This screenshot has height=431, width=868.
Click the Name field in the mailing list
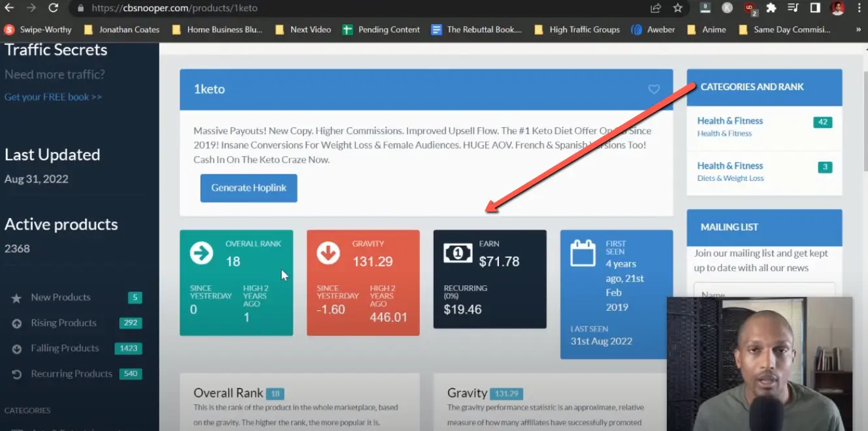tap(763, 293)
